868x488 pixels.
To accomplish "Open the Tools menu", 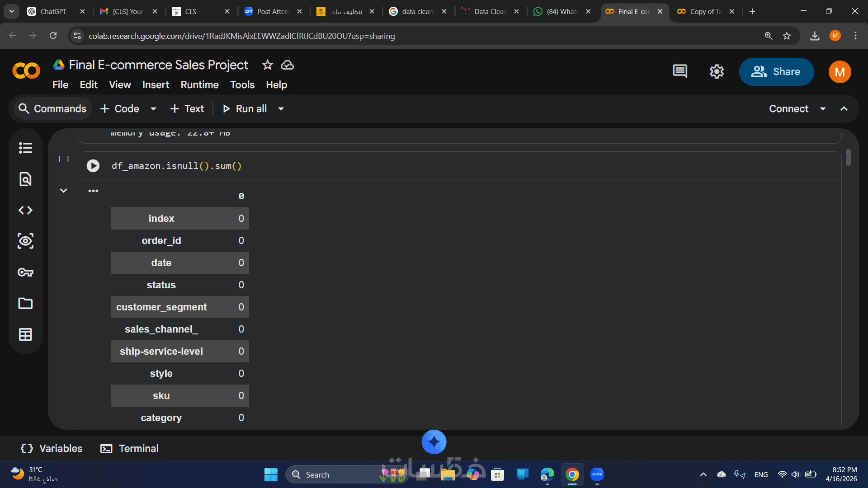I will point(242,85).
